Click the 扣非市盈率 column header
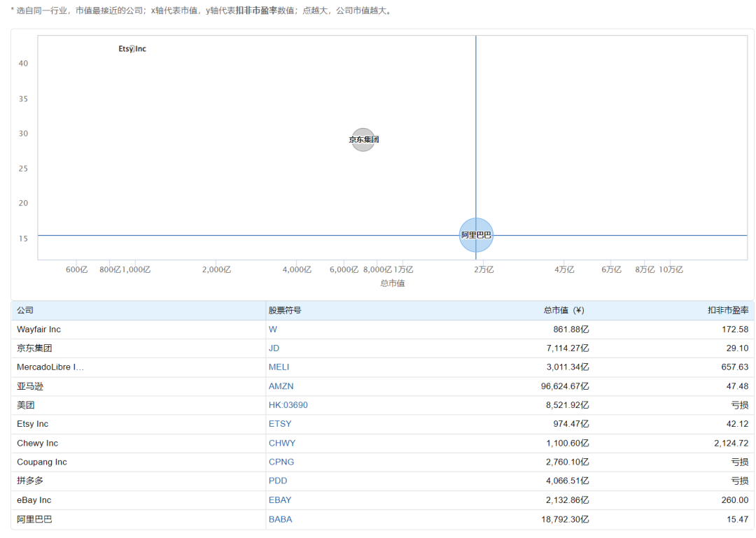Screen dimensions: 756x538 728,310
